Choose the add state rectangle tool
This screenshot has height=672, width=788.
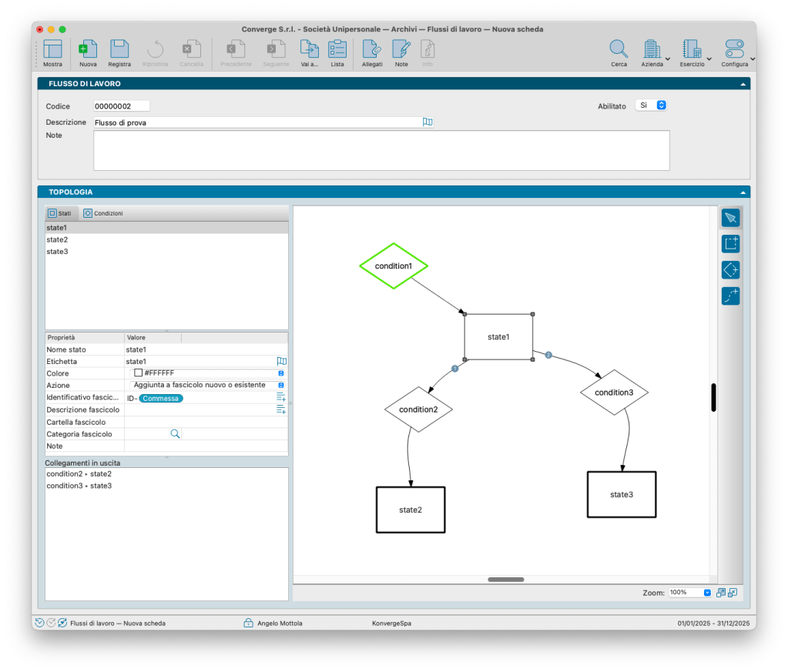pos(730,244)
